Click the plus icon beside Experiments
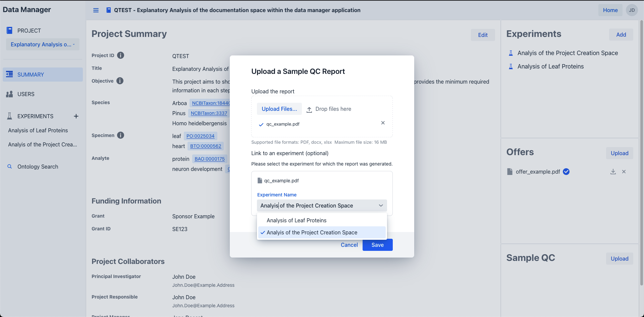This screenshot has height=317, width=644. 76,116
